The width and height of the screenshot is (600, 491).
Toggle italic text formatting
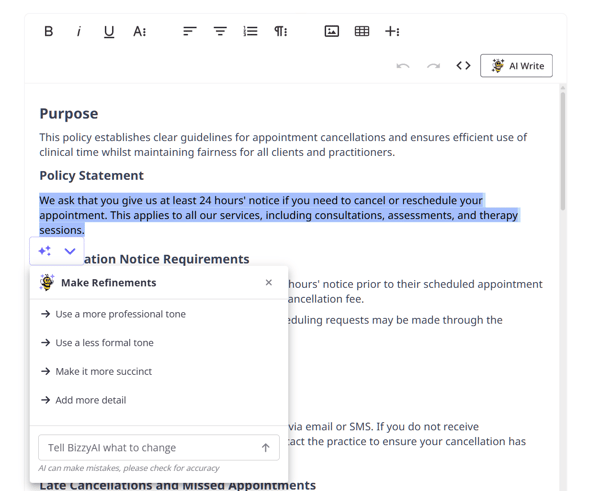point(79,31)
